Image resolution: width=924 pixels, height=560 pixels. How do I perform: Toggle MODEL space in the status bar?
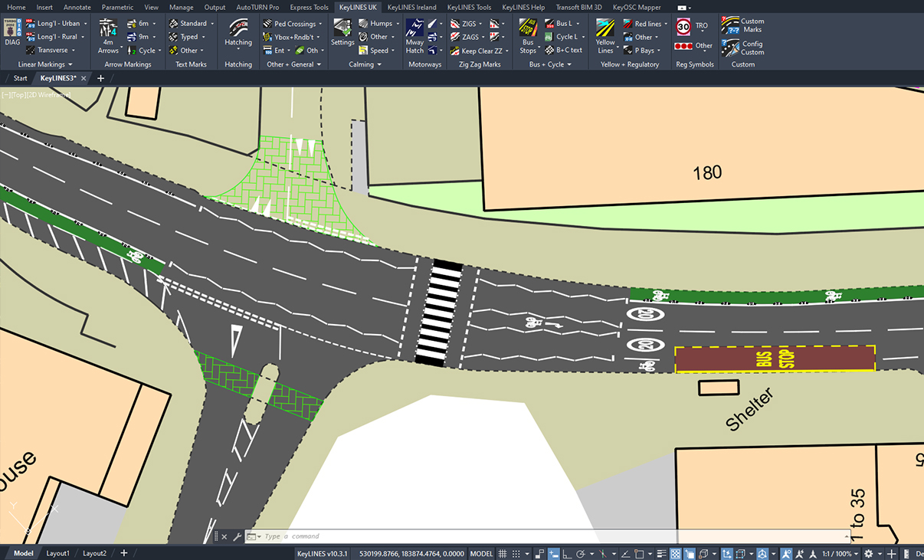click(480, 553)
